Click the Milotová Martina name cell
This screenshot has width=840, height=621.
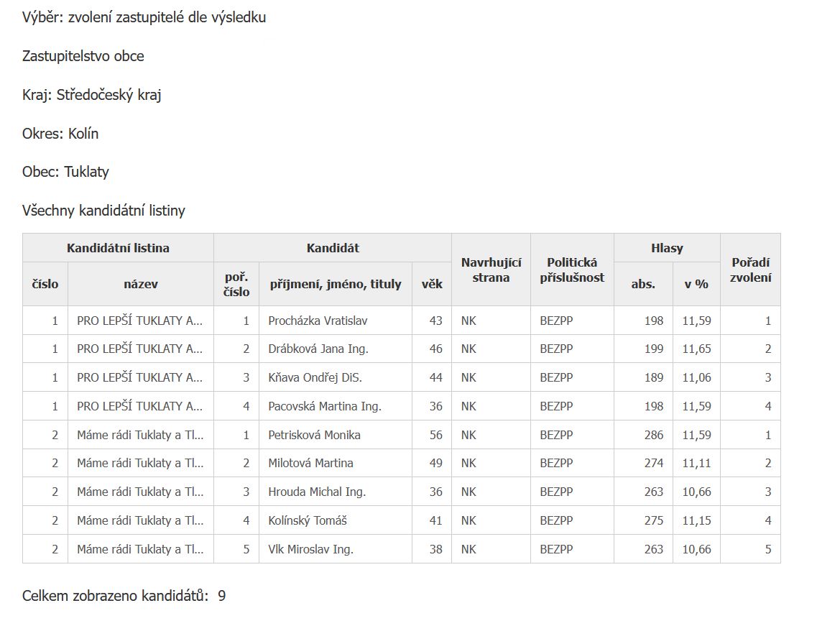310,463
